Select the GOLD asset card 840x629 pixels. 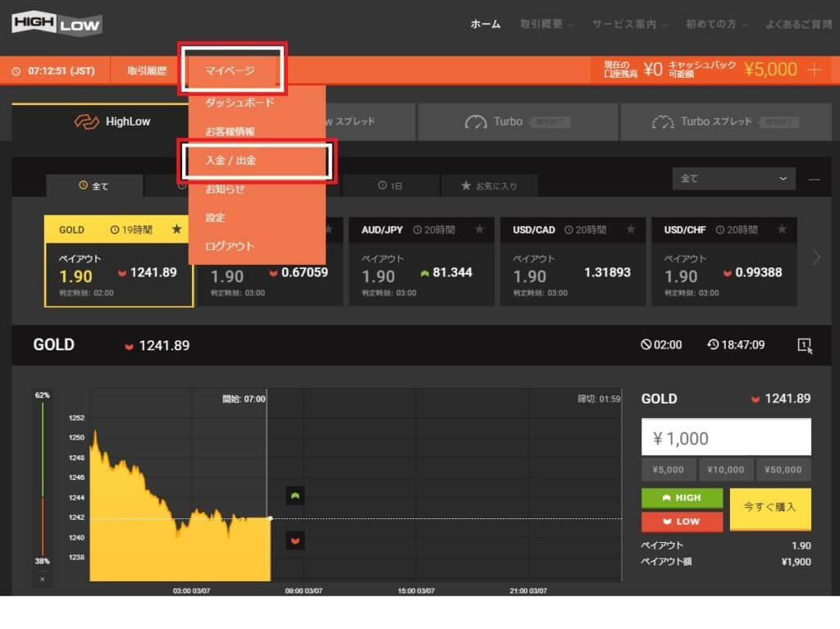[119, 262]
